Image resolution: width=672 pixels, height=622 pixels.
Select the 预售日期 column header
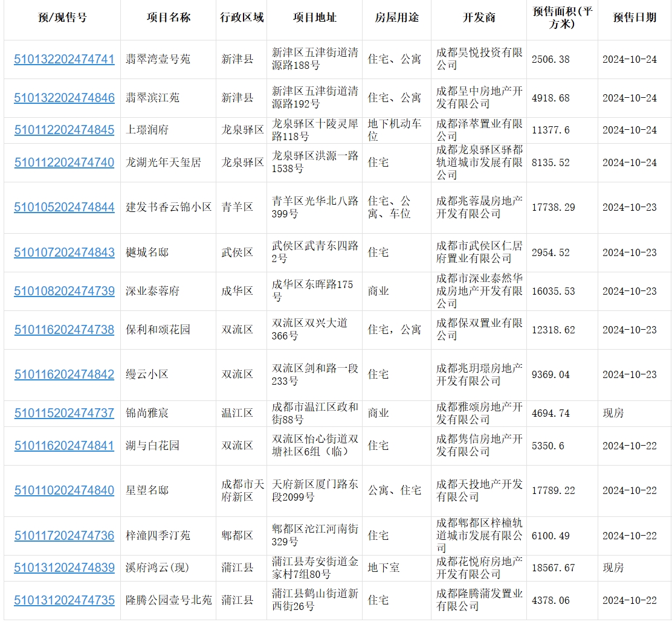coord(635,18)
